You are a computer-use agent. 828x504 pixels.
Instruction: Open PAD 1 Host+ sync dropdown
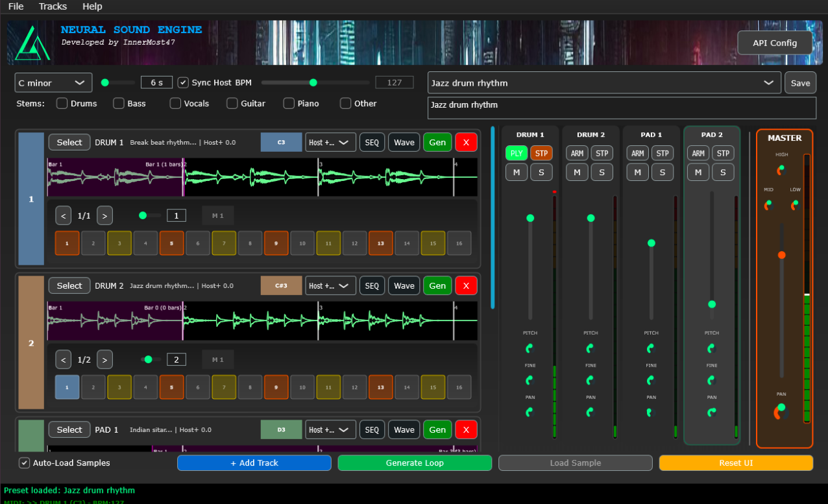(330, 429)
